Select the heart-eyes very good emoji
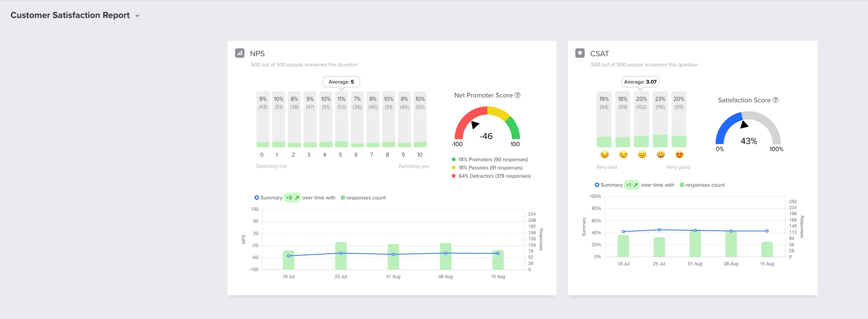 pos(679,154)
